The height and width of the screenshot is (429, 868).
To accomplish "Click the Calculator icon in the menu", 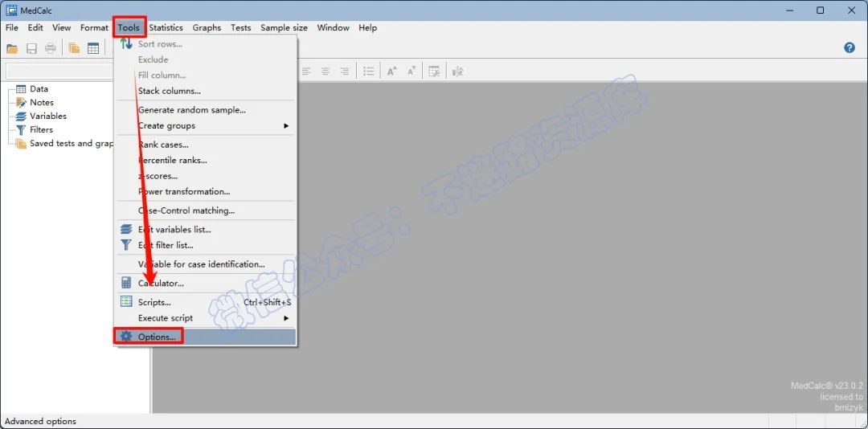I will [x=126, y=283].
